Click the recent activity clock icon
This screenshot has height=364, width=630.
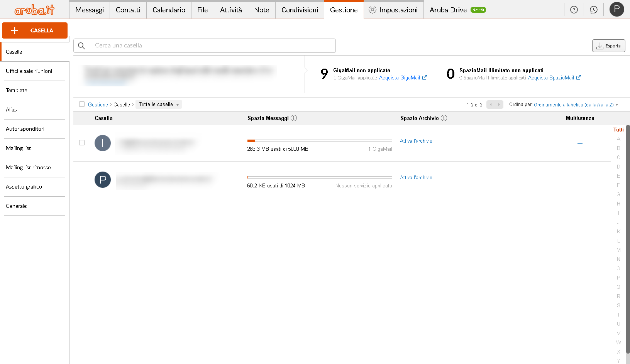[593, 10]
